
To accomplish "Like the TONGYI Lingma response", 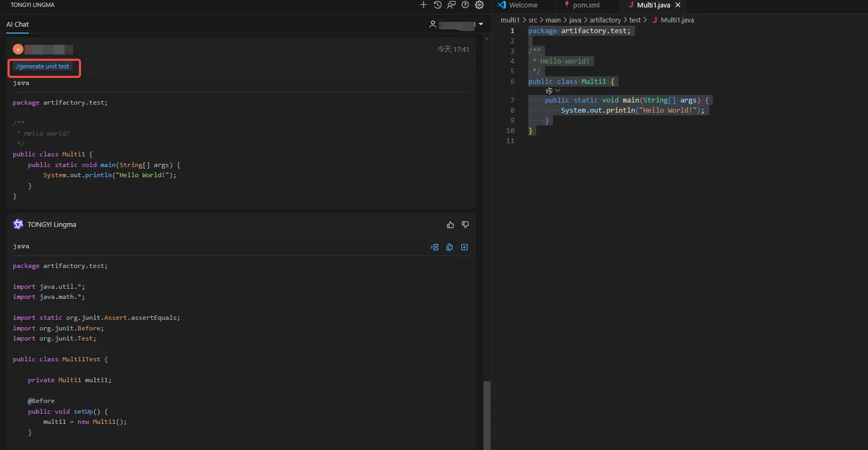I will (450, 225).
